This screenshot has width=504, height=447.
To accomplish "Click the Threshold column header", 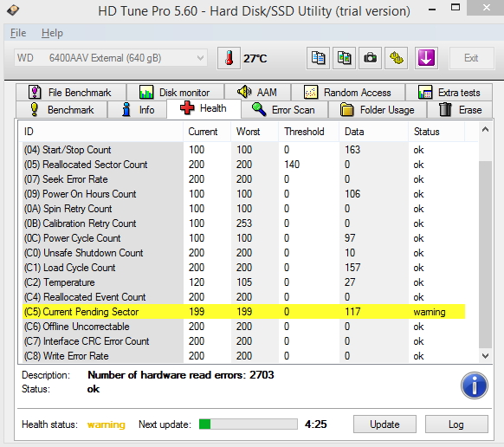I will pyautogui.click(x=309, y=132).
